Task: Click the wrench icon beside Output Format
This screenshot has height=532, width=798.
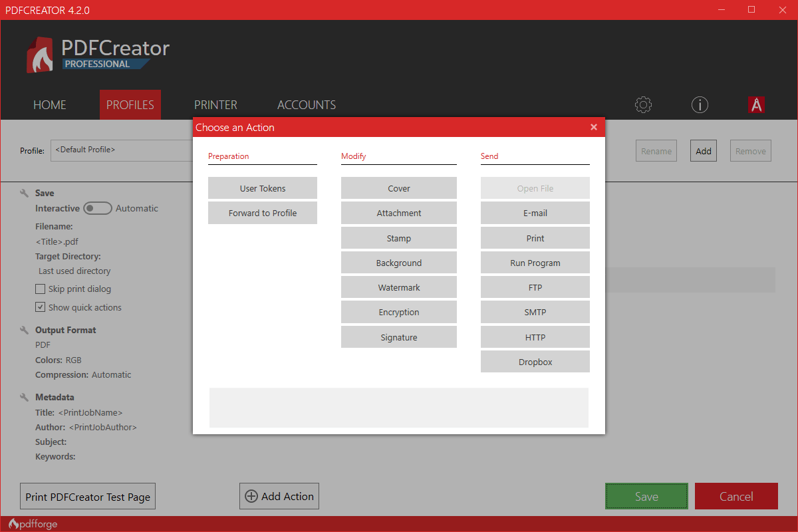Action: click(25, 330)
